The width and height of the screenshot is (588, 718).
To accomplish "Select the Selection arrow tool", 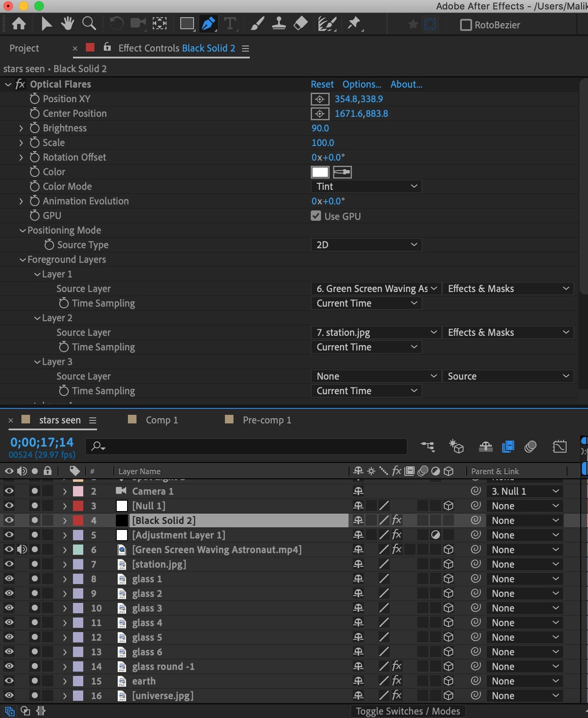I will (46, 24).
